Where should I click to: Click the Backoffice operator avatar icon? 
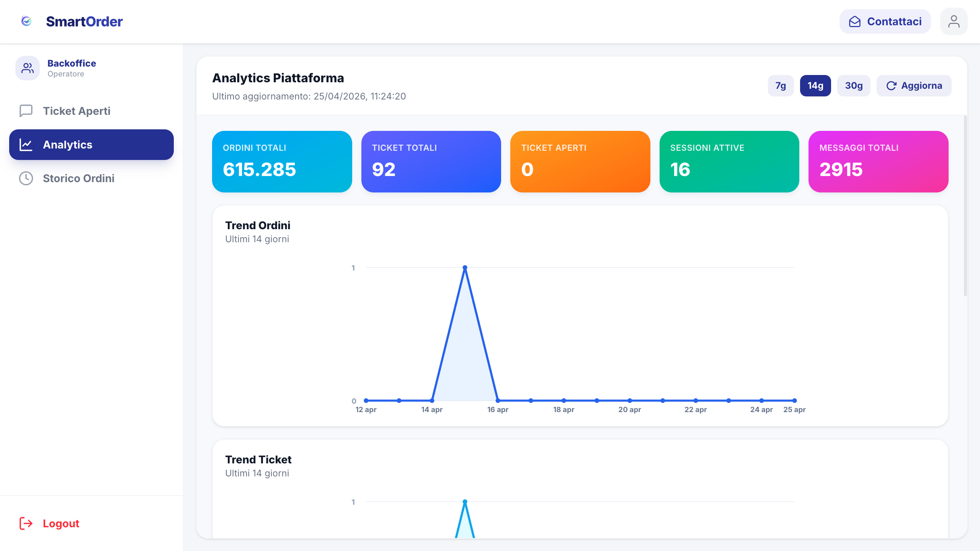[28, 68]
